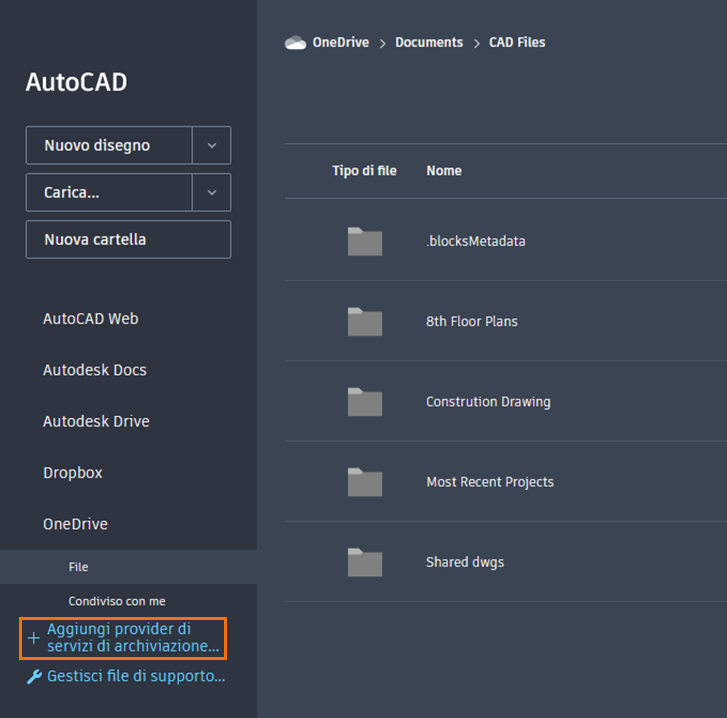This screenshot has width=727, height=718.
Task: Click the Constrution Drawing folder name
Action: [x=488, y=401]
